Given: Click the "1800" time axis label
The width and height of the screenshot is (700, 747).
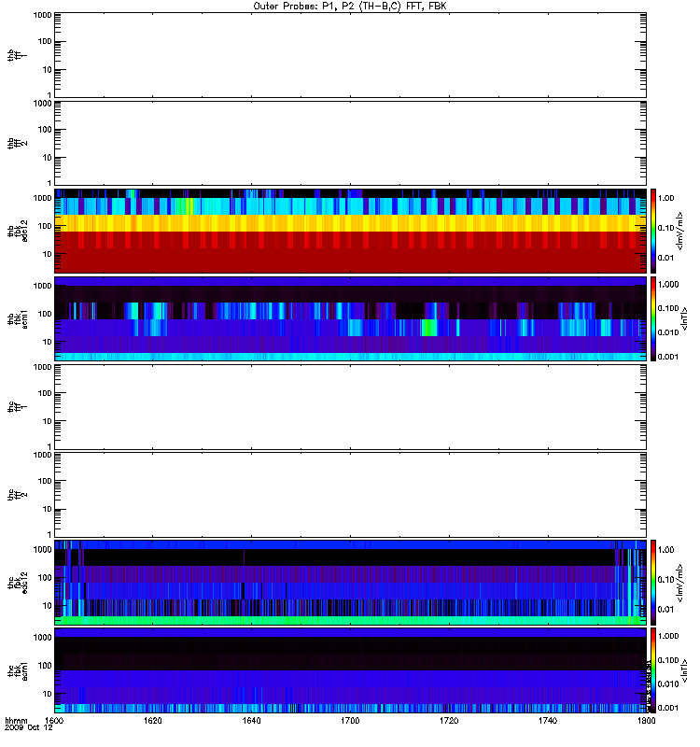Looking at the screenshot, I should (x=646, y=720).
